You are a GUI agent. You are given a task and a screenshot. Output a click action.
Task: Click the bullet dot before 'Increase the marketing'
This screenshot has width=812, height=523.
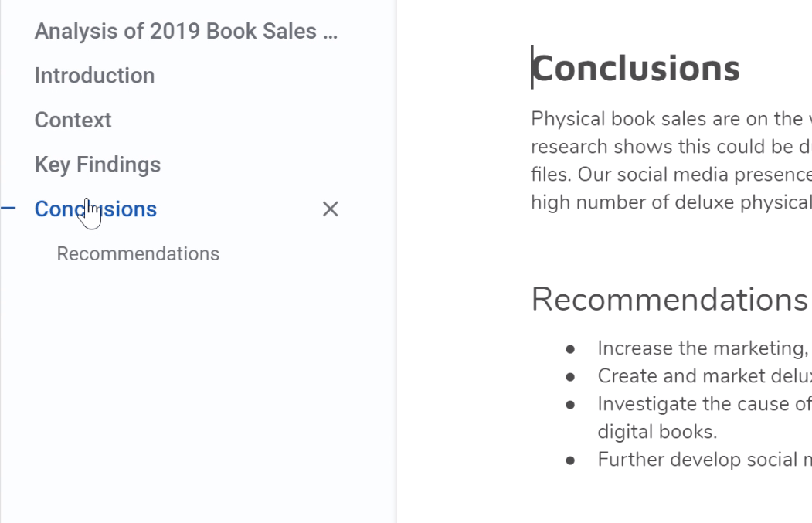pyautogui.click(x=570, y=349)
